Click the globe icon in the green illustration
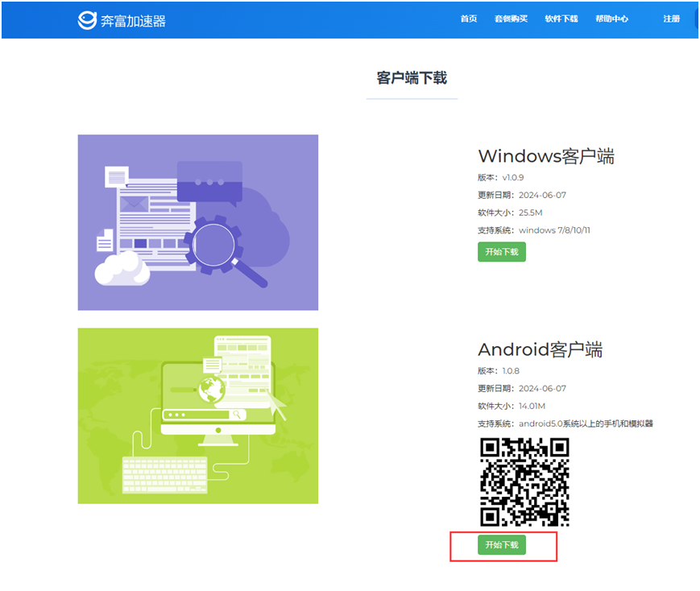 click(x=213, y=389)
